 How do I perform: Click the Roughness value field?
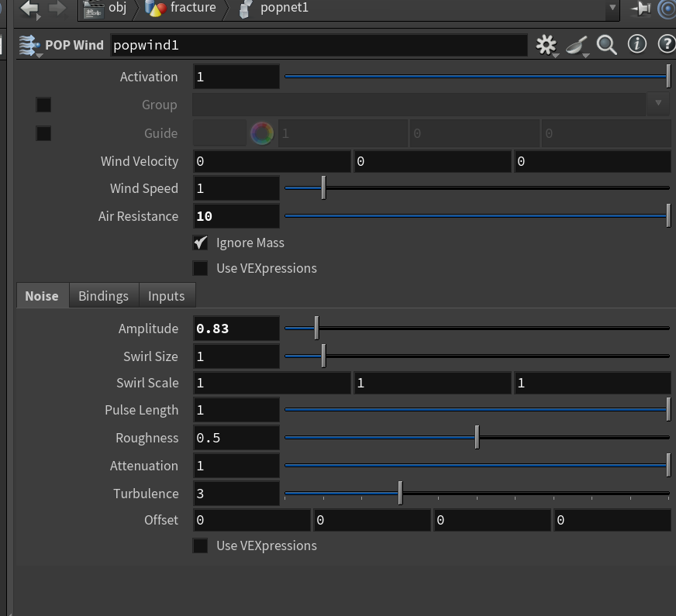236,438
